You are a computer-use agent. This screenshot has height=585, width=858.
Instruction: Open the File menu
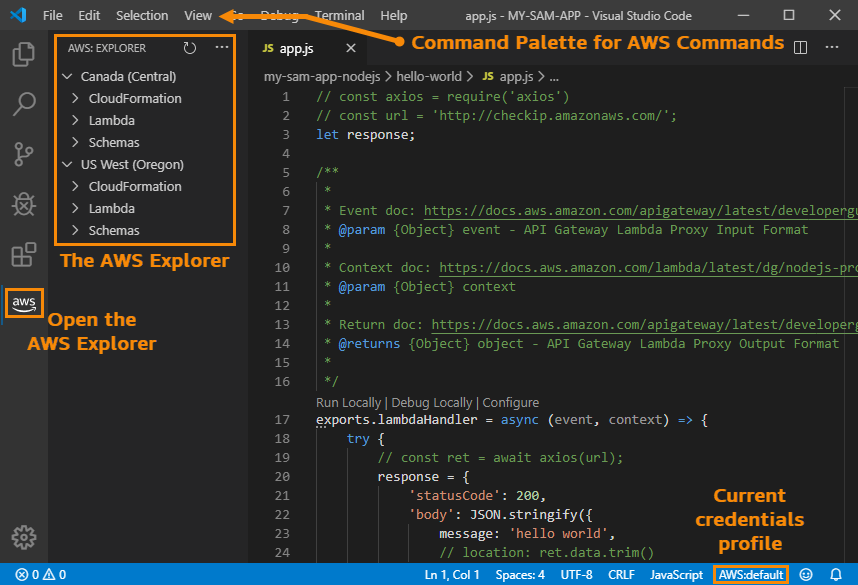[53, 15]
